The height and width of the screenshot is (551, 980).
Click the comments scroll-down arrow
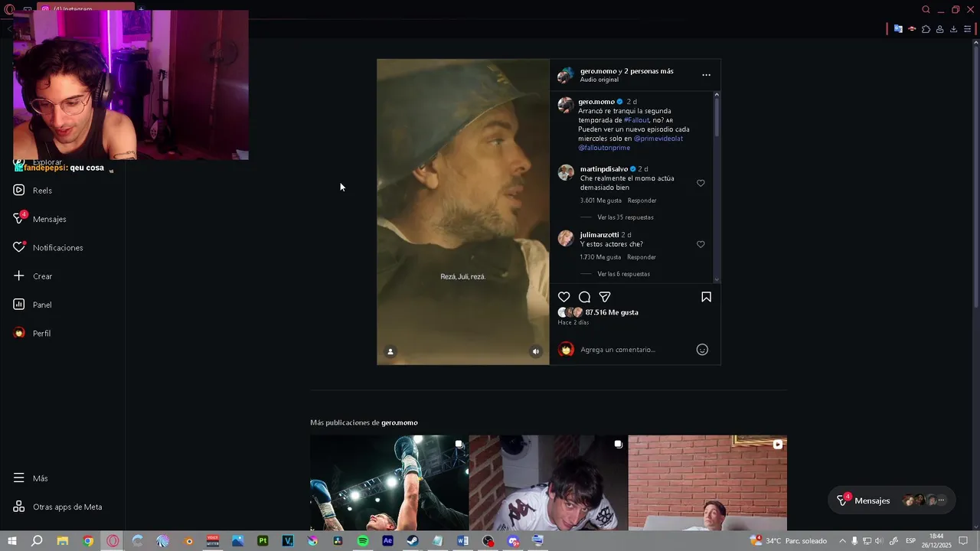717,280
